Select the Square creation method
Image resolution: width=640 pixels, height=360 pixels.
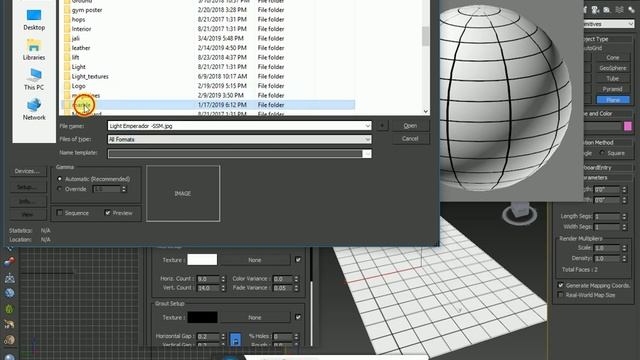click(602, 153)
